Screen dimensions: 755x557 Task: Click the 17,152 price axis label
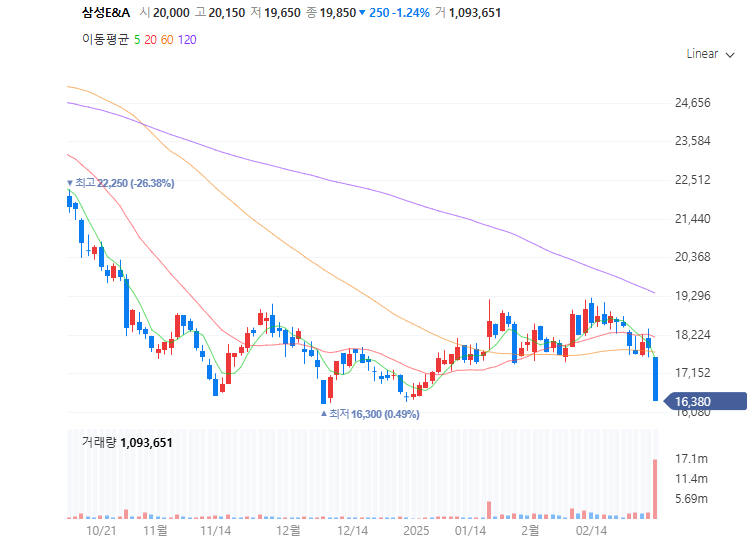692,373
